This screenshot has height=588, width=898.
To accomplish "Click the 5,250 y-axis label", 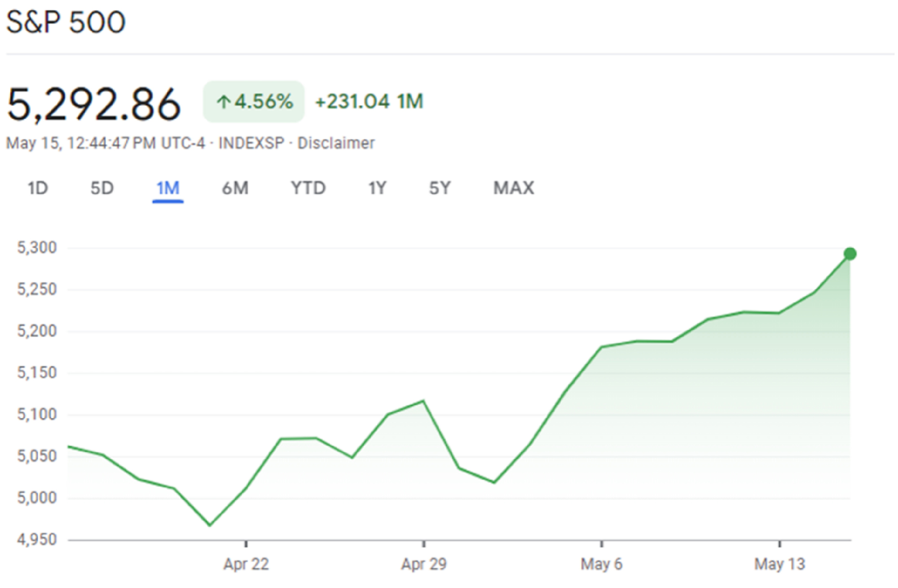I will tap(37, 289).
